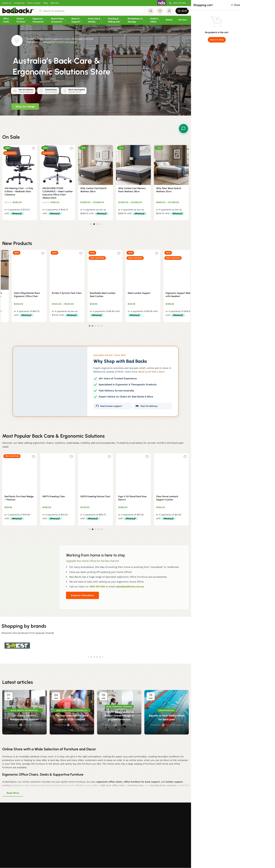Share the Lift chairs article

24,730
